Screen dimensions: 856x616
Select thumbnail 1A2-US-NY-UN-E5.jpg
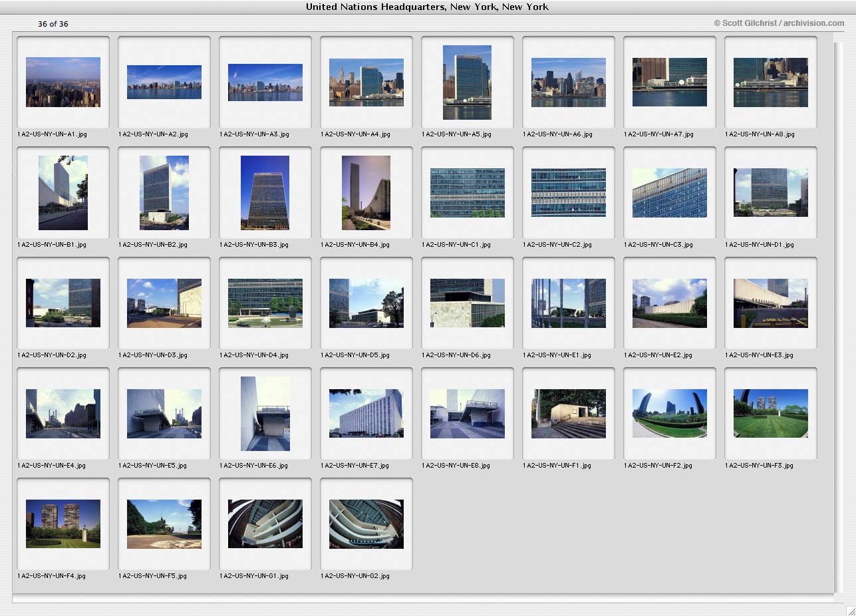pyautogui.click(x=164, y=414)
